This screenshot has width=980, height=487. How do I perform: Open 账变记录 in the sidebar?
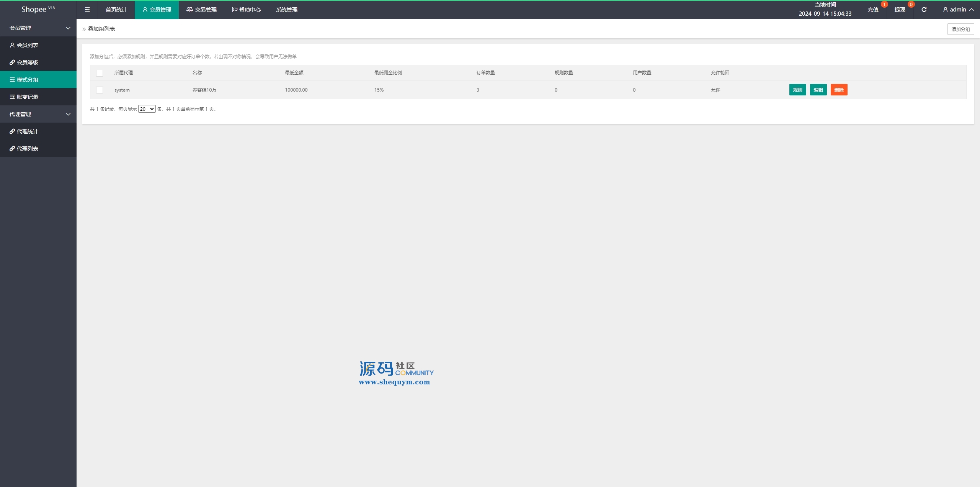28,97
